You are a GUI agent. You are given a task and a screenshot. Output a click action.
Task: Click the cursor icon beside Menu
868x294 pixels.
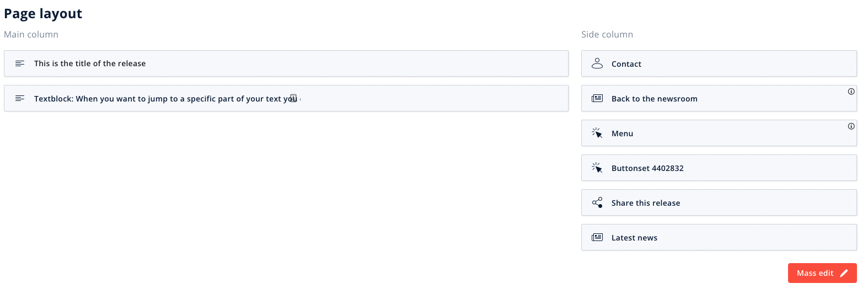pyautogui.click(x=597, y=133)
